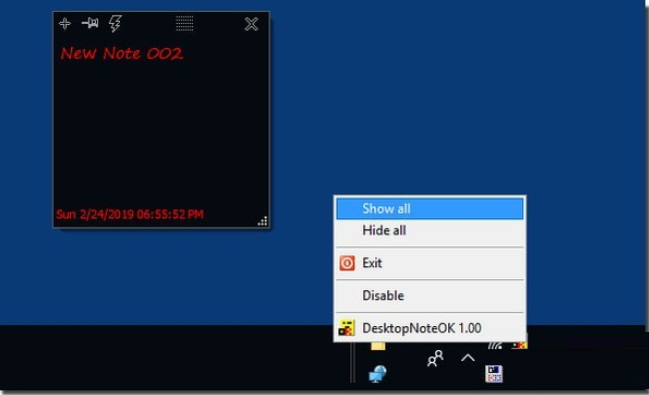The height and width of the screenshot is (395, 649).
Task: Close the New Note 002 note
Action: [251, 24]
